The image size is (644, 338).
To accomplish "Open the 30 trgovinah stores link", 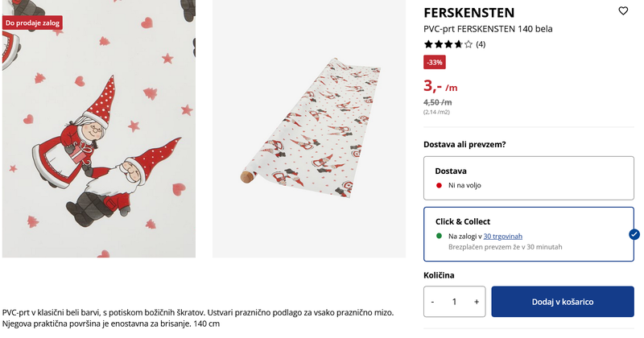I will (502, 236).
